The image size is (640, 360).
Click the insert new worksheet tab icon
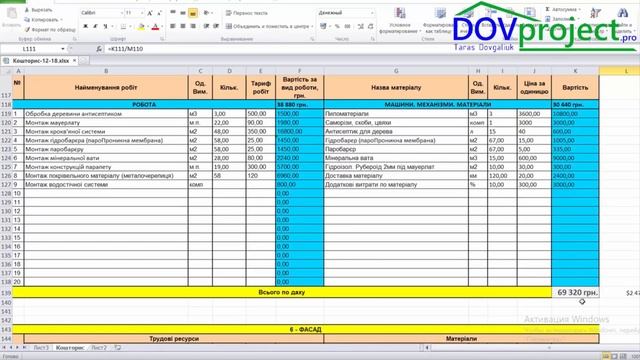[118, 348]
